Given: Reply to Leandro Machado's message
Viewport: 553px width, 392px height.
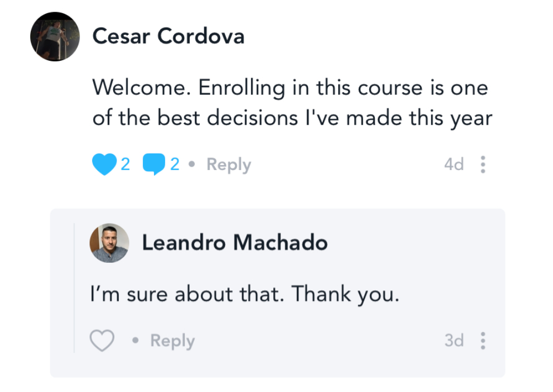Looking at the screenshot, I should tap(172, 341).
